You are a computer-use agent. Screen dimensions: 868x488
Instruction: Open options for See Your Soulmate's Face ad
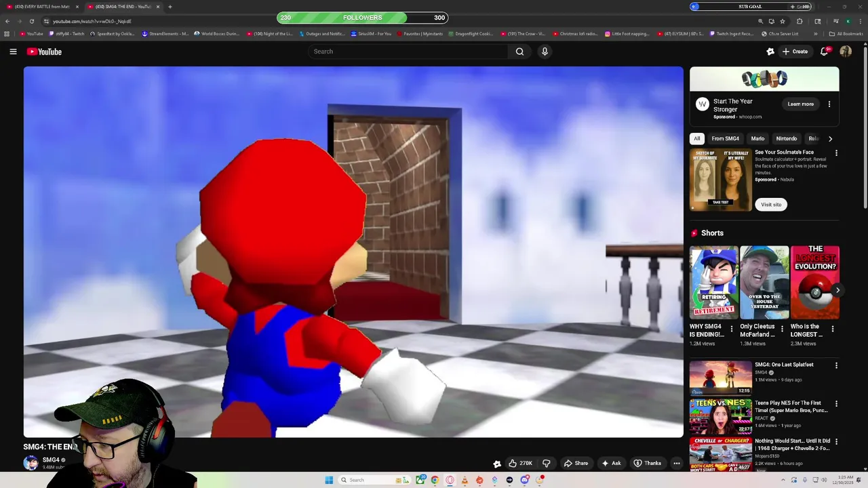pyautogui.click(x=836, y=153)
